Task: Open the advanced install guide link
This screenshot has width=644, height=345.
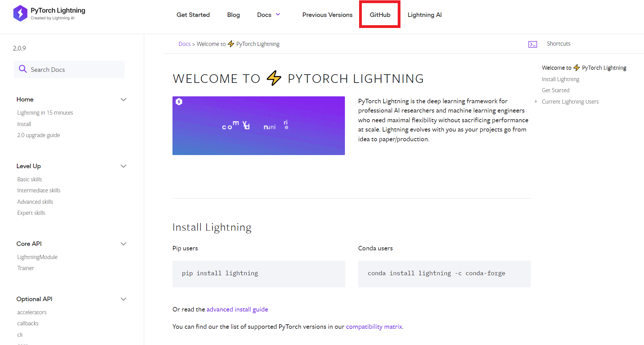Action: pos(237,309)
